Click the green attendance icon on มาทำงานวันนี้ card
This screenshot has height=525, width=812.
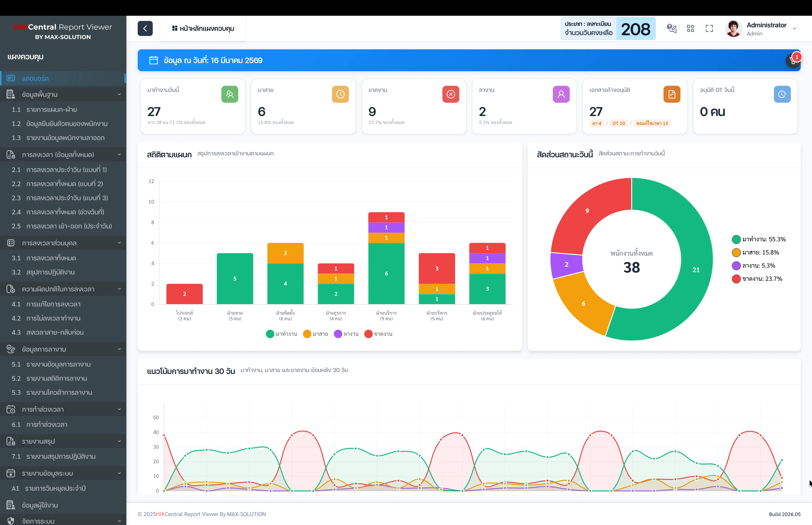point(230,94)
